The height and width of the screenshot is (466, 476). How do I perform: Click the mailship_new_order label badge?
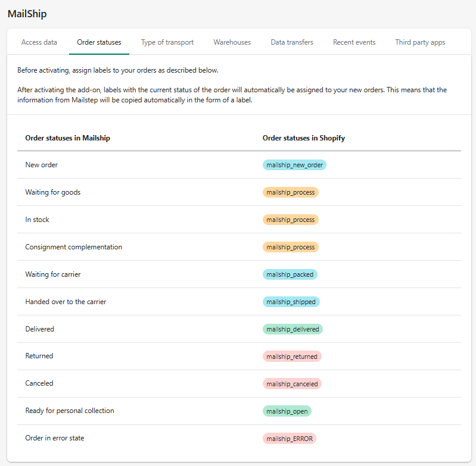294,165
